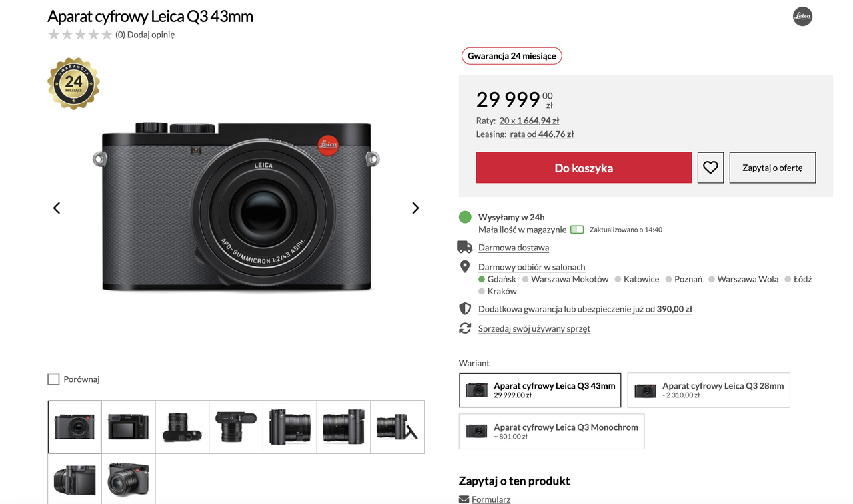This screenshot has width=853, height=504.
Task: Open Darmowa dostawa link
Action: click(x=514, y=248)
